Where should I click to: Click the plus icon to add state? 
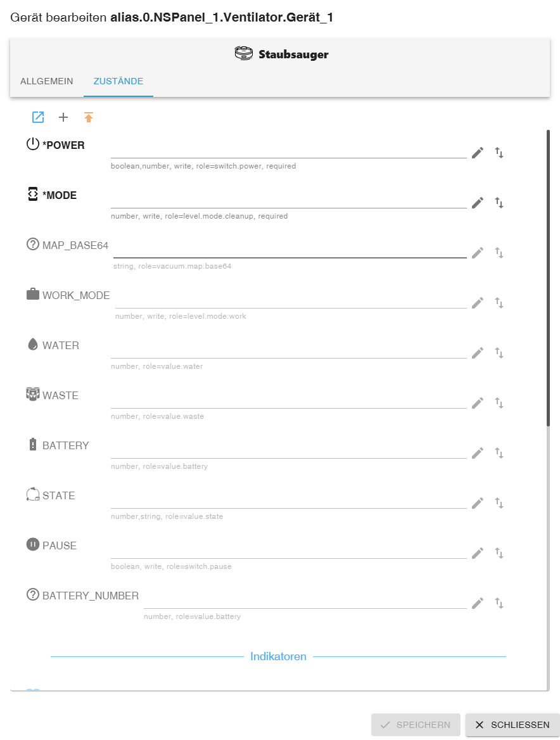(x=63, y=117)
